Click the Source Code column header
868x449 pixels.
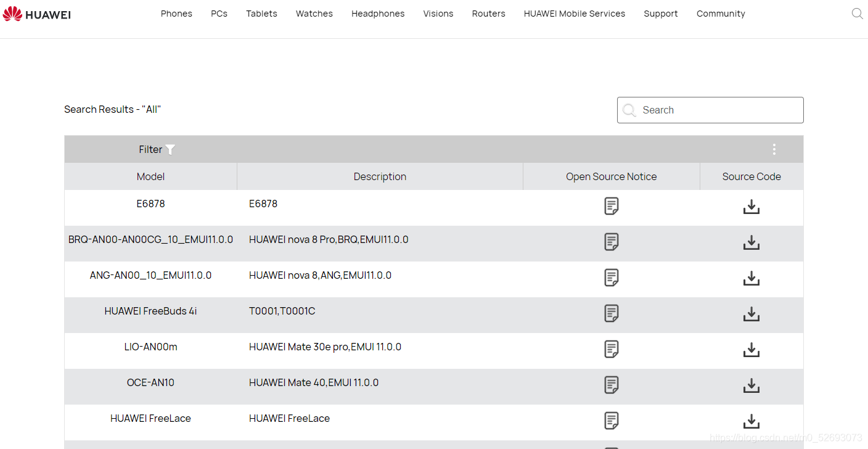(x=751, y=176)
